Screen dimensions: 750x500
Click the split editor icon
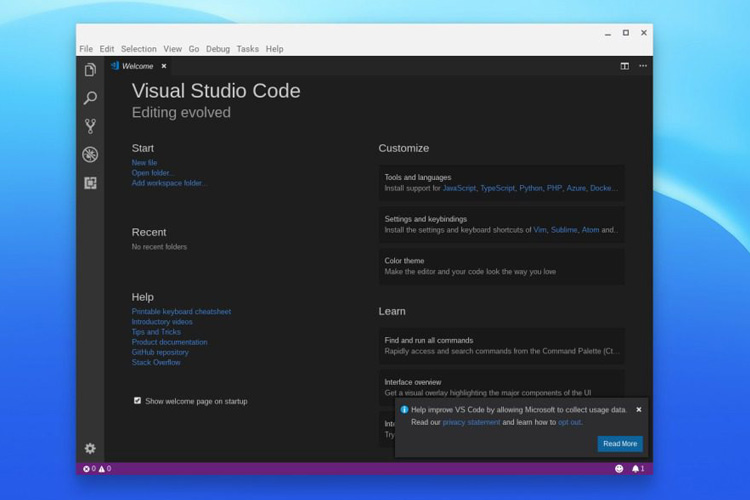(625, 66)
